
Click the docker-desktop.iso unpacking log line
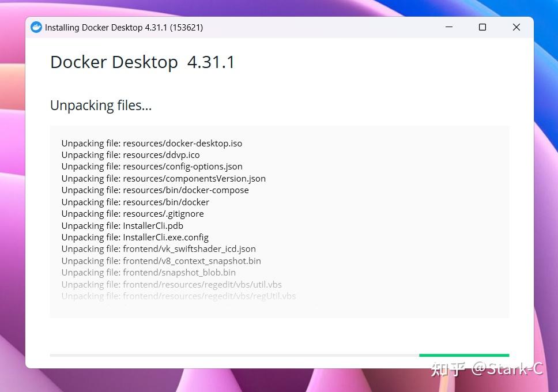pyautogui.click(x=152, y=143)
